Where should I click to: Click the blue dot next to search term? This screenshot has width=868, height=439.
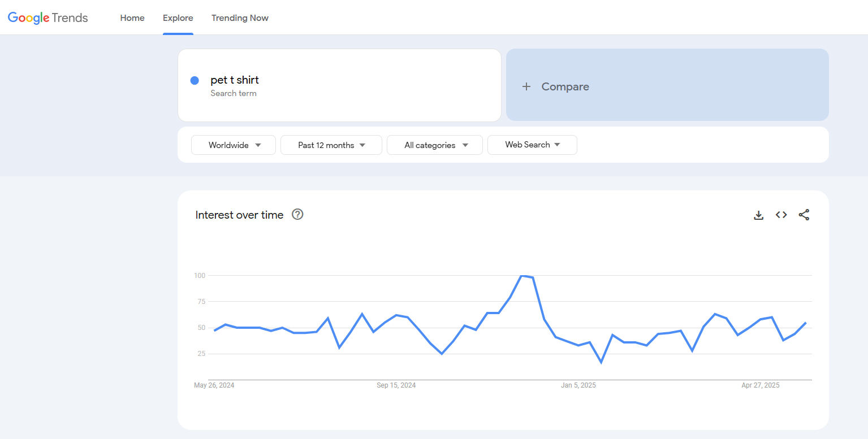[195, 80]
